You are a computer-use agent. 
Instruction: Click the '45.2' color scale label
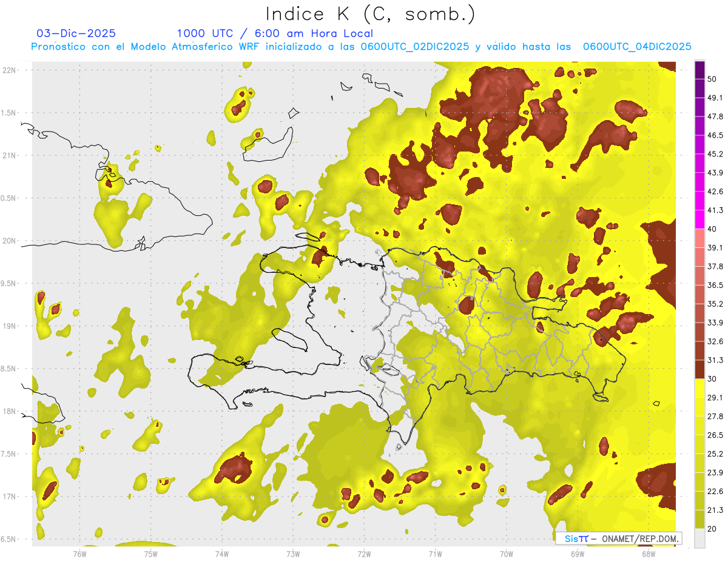coord(715,154)
